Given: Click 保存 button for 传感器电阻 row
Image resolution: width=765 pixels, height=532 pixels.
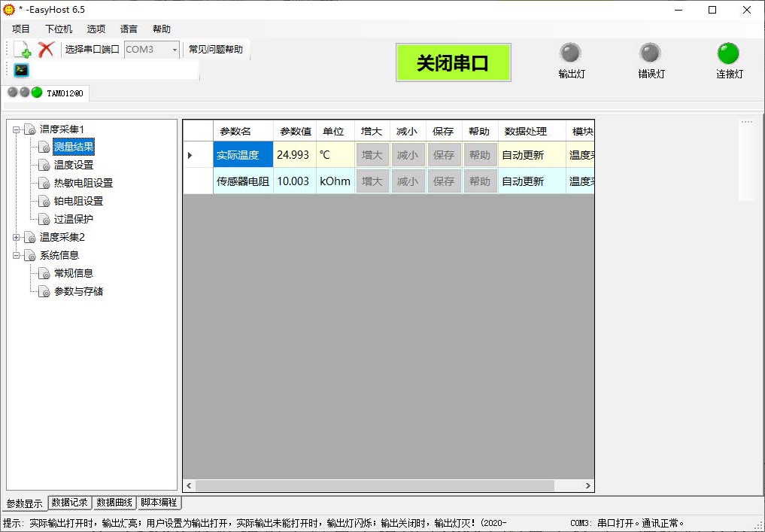Looking at the screenshot, I should point(444,181).
